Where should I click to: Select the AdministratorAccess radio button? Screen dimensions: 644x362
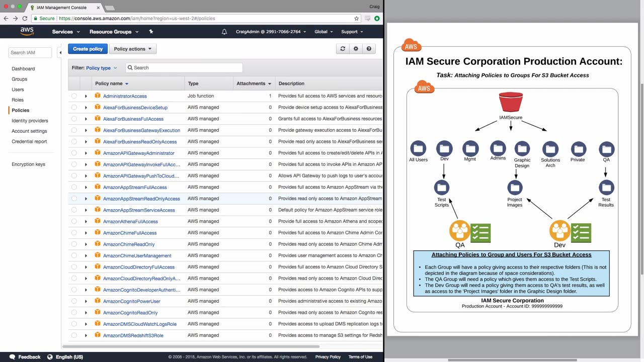(74, 96)
